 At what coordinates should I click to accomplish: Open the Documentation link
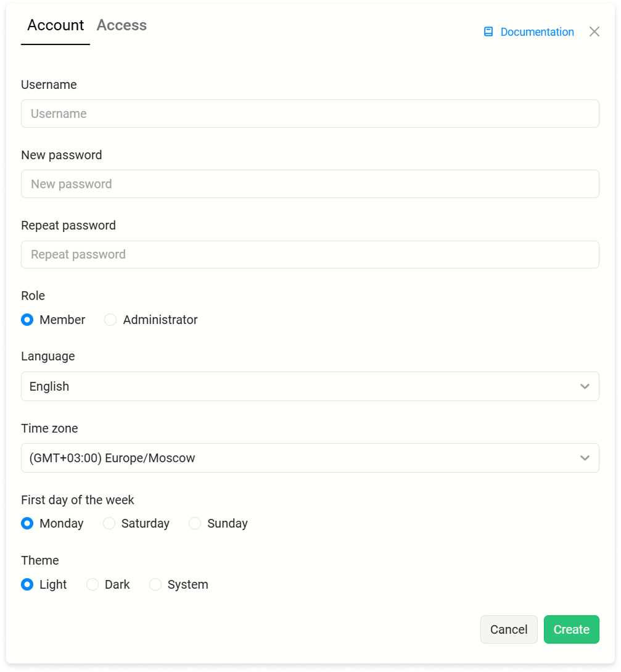click(537, 32)
